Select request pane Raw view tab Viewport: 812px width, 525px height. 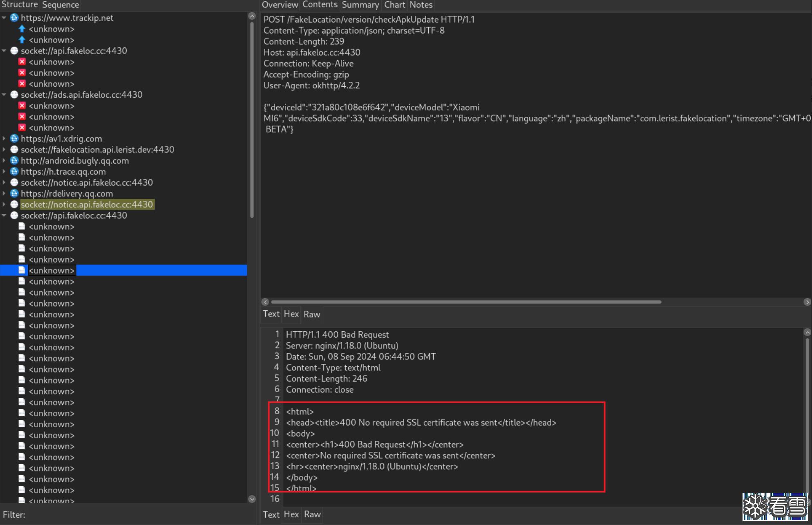(x=312, y=314)
